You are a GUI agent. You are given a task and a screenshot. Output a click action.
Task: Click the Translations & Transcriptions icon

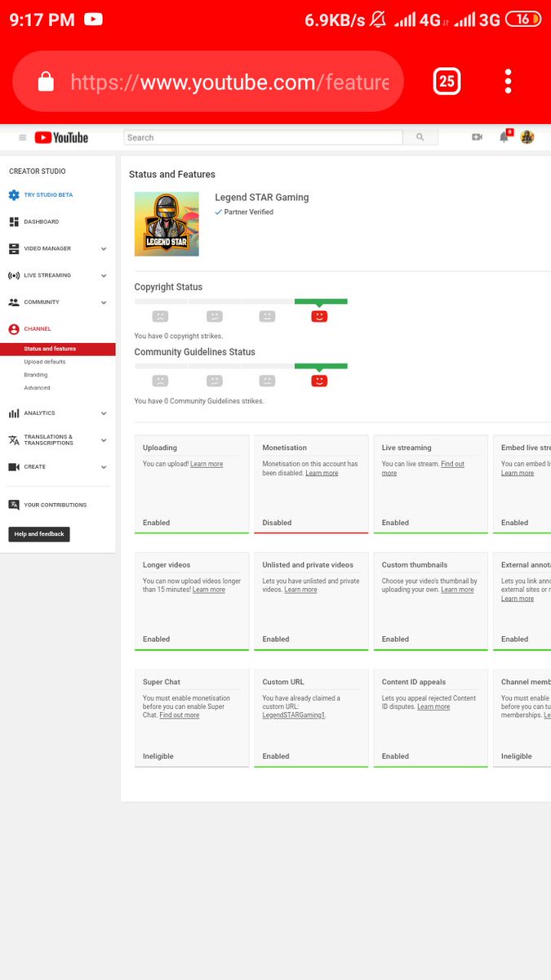coord(14,440)
